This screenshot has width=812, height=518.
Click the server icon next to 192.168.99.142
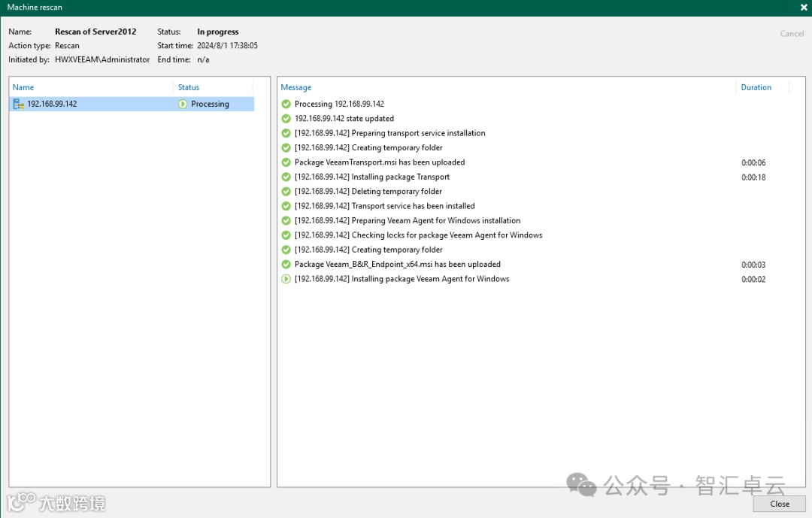pyautogui.click(x=19, y=104)
